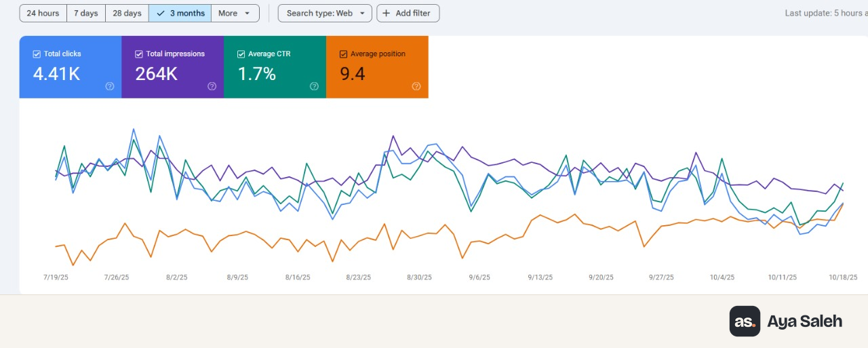Click the 264K total impressions value
The height and width of the screenshot is (348, 868).
156,74
